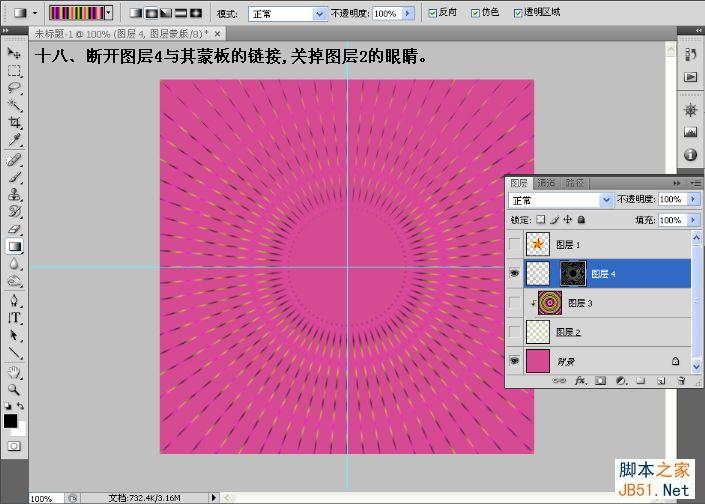Switch to the Layers (图层) tab
The height and width of the screenshot is (504, 705).
tap(519, 183)
